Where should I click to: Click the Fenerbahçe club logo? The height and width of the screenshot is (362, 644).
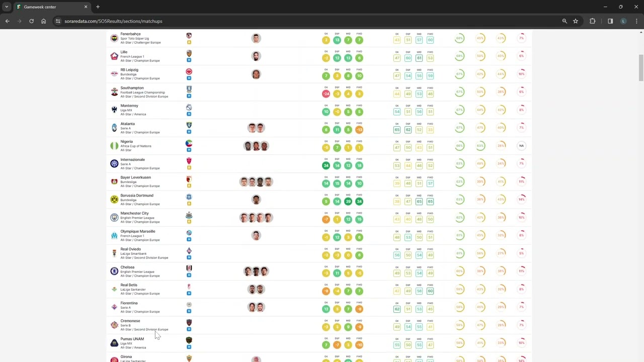click(114, 38)
